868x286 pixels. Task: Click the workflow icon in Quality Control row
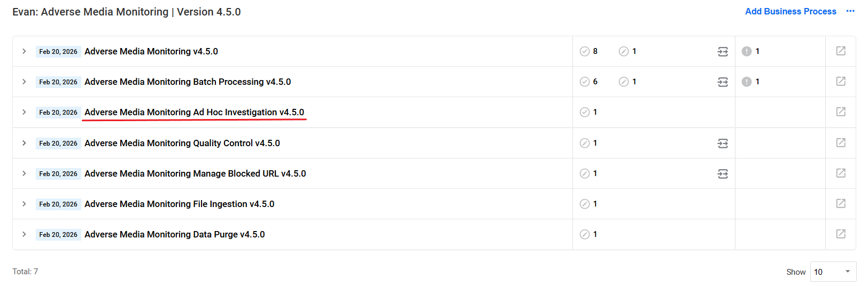pos(723,143)
